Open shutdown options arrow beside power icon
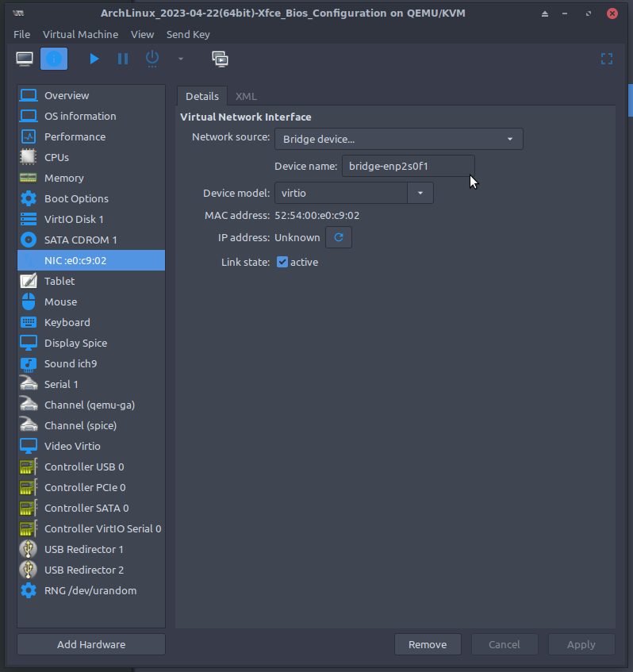This screenshot has width=633, height=672. point(181,59)
